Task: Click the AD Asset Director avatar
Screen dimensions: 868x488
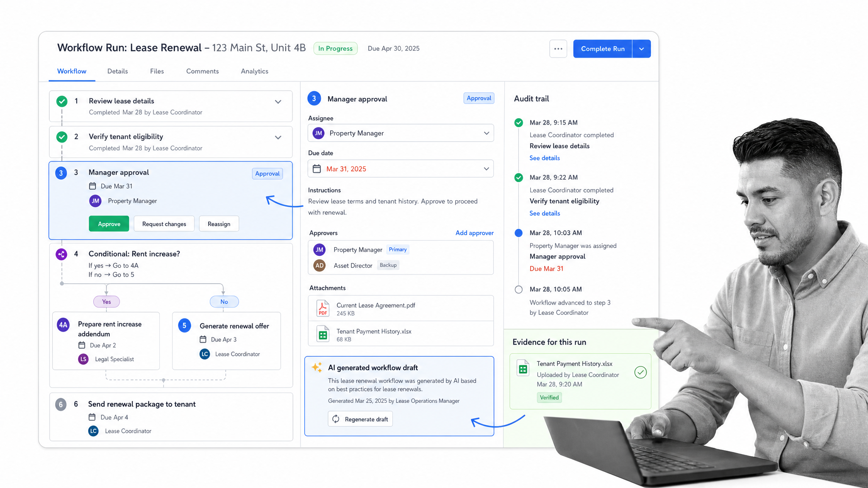Action: pyautogui.click(x=320, y=266)
